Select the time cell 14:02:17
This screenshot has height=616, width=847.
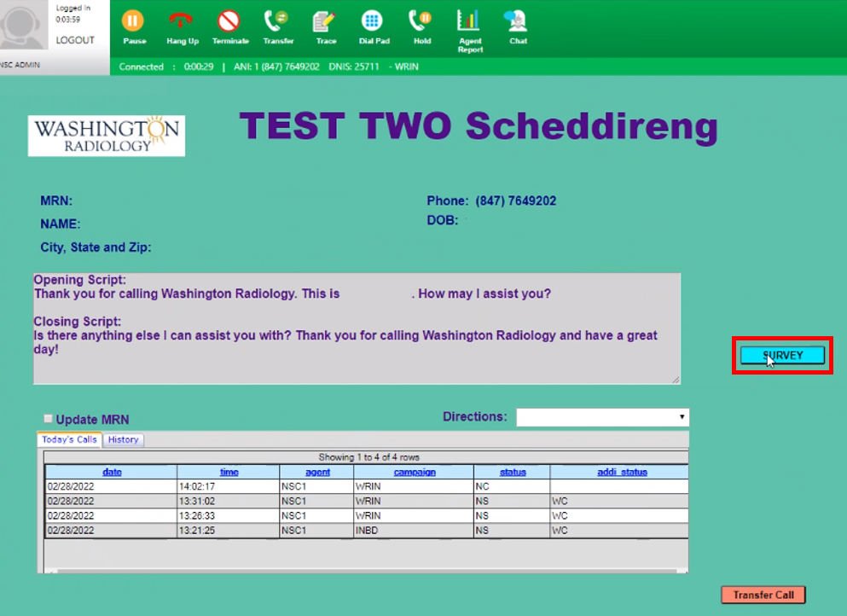(x=228, y=486)
